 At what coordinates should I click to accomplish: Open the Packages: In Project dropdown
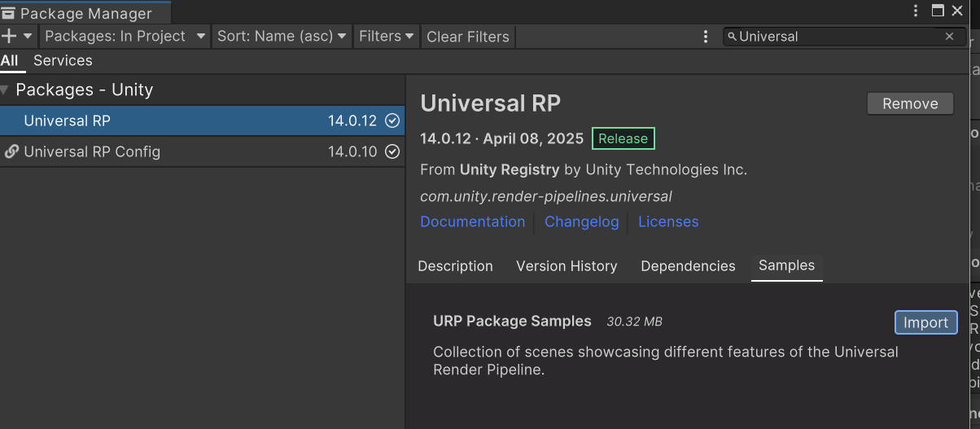coord(125,37)
